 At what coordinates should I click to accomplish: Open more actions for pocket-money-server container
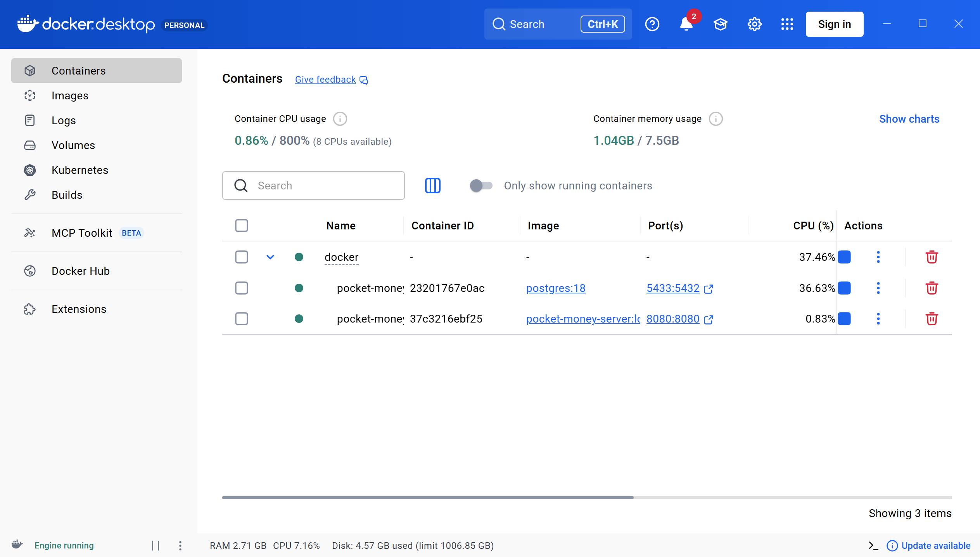click(x=878, y=319)
